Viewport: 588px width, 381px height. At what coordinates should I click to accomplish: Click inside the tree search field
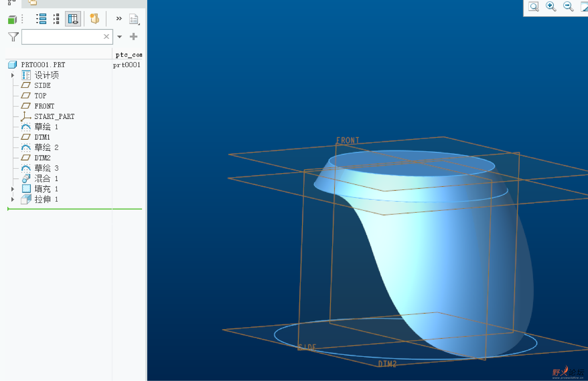point(62,37)
